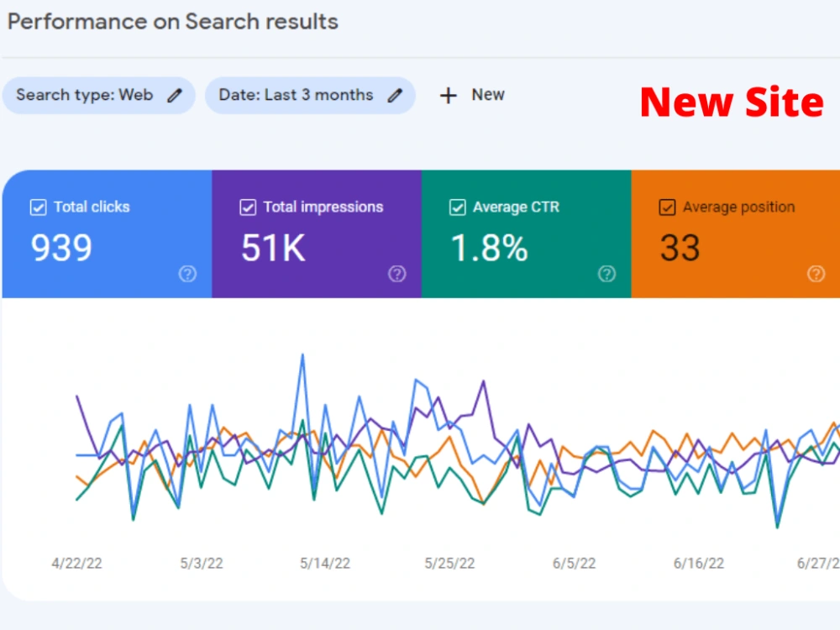Select the 51K total impressions value
This screenshot has height=630, width=840.
click(273, 248)
